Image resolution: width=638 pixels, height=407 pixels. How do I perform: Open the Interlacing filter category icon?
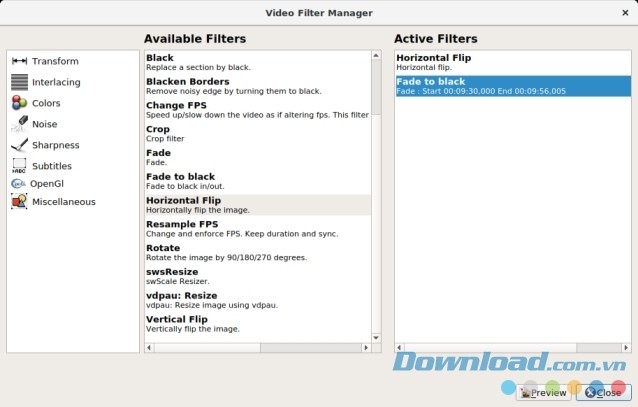[19, 82]
